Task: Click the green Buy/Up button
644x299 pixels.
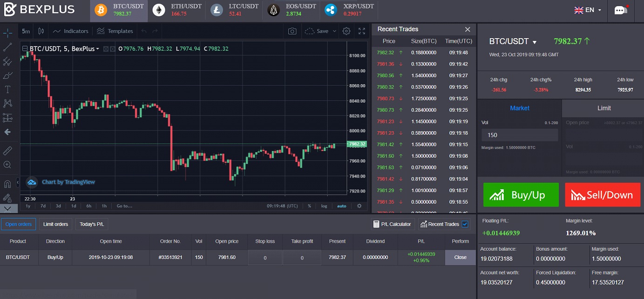Action: click(521, 195)
